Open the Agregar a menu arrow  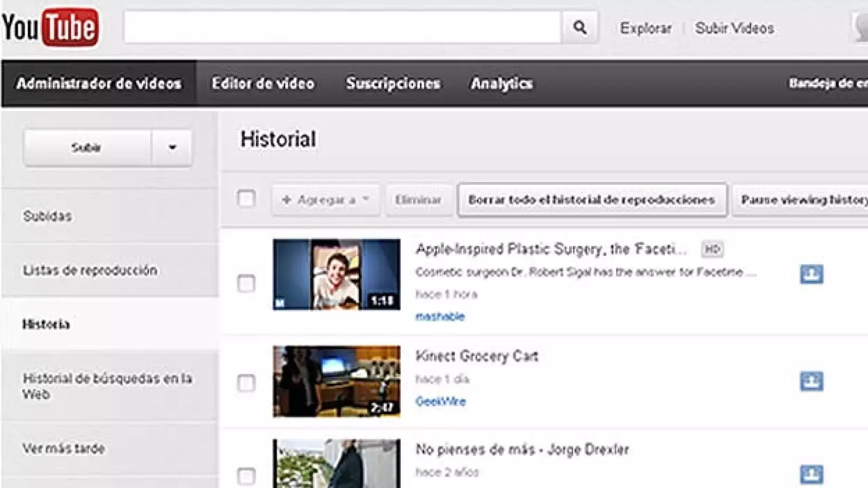point(365,200)
